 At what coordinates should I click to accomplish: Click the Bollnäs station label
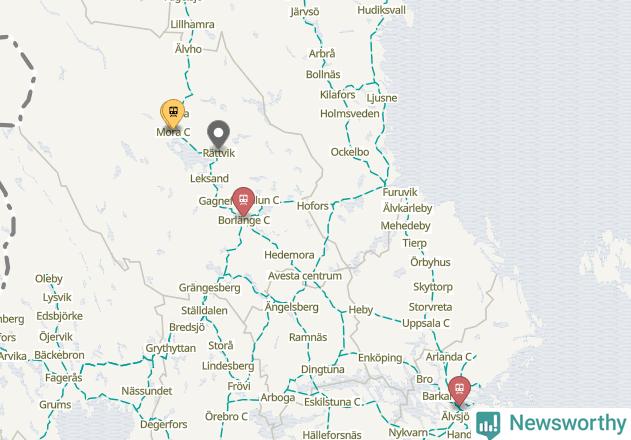click(323, 74)
